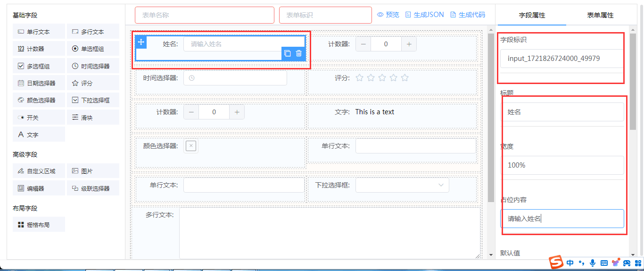Click the move handle on the 姓名 field
Viewport: 644px width, 271px height.
tap(141, 42)
